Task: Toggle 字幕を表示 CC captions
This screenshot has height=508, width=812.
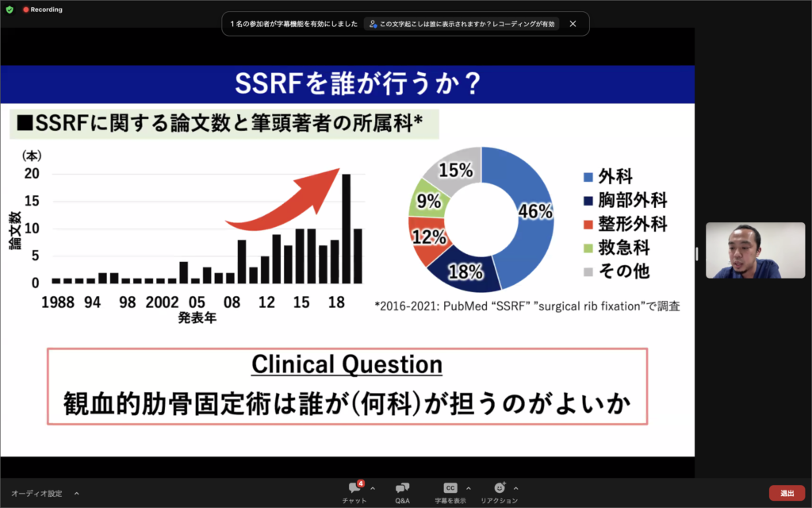Action: click(450, 492)
